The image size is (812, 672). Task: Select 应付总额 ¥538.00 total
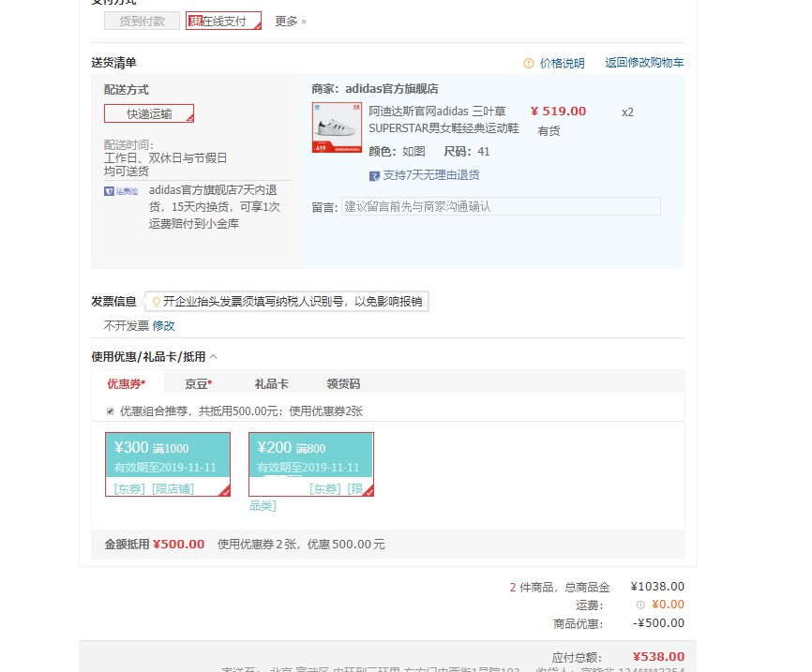(658, 657)
